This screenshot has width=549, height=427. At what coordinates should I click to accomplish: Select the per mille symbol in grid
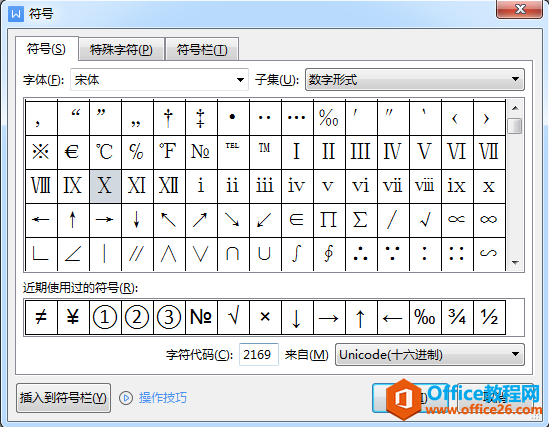(329, 118)
